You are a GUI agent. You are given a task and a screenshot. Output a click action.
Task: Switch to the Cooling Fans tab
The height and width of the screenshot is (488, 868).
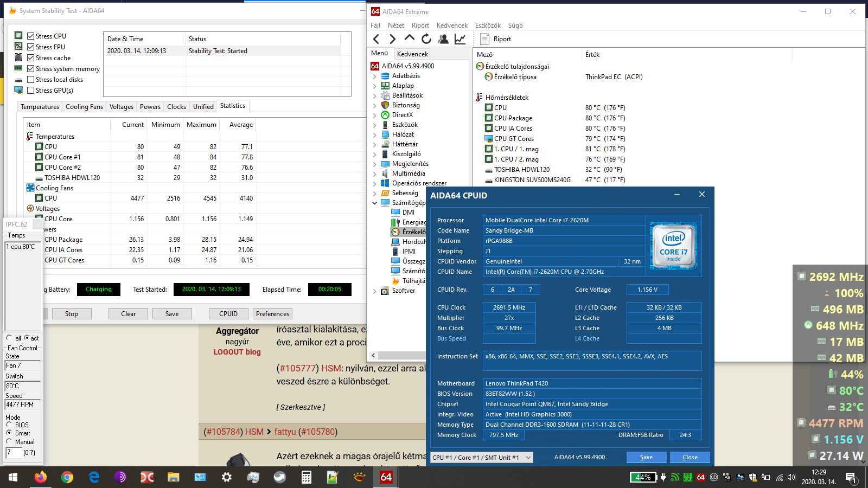(84, 107)
